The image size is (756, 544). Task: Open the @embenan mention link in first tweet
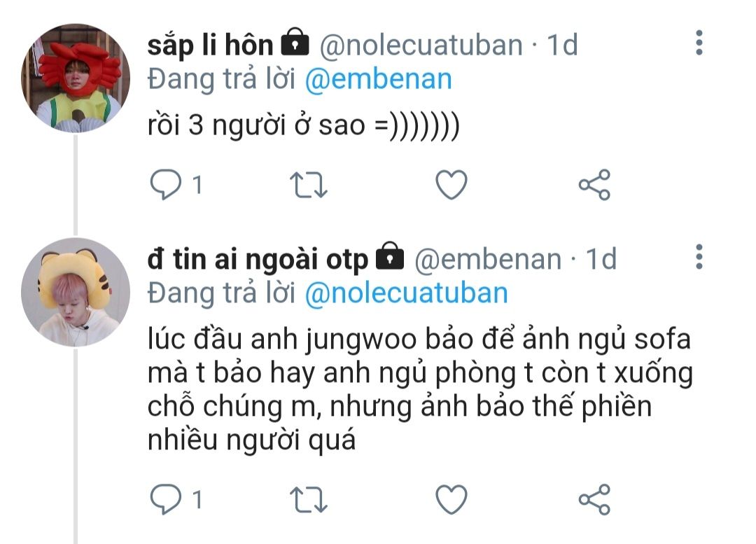[x=379, y=79]
